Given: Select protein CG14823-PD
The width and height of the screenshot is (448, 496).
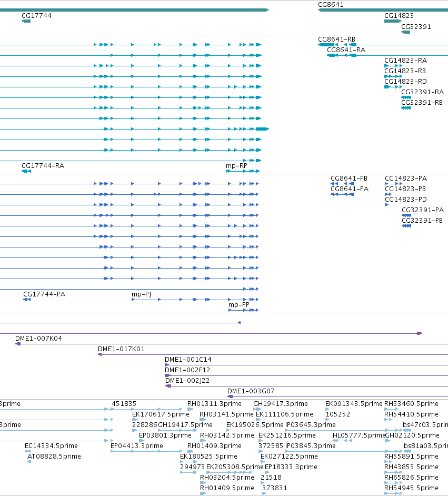Looking at the screenshot, I should tap(406, 199).
